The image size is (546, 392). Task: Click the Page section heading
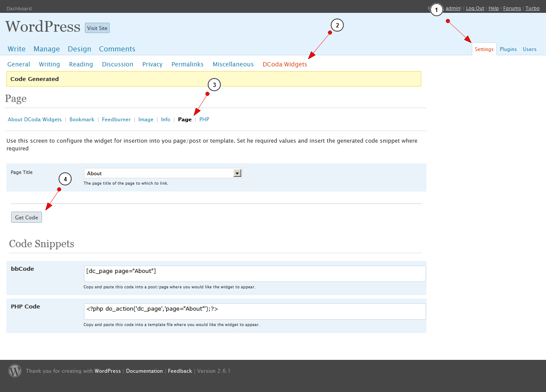coord(16,99)
